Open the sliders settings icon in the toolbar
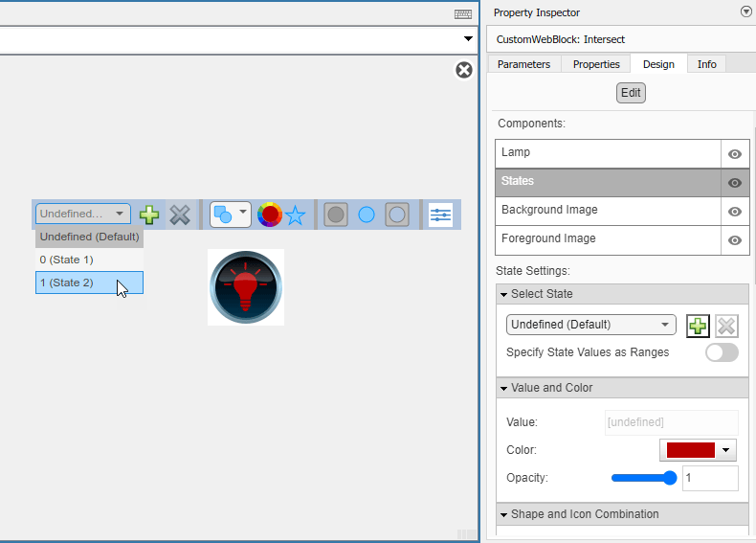 [440, 215]
